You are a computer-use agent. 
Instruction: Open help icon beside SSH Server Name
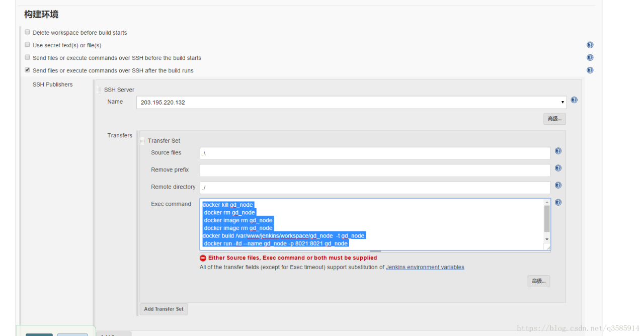pyautogui.click(x=574, y=100)
